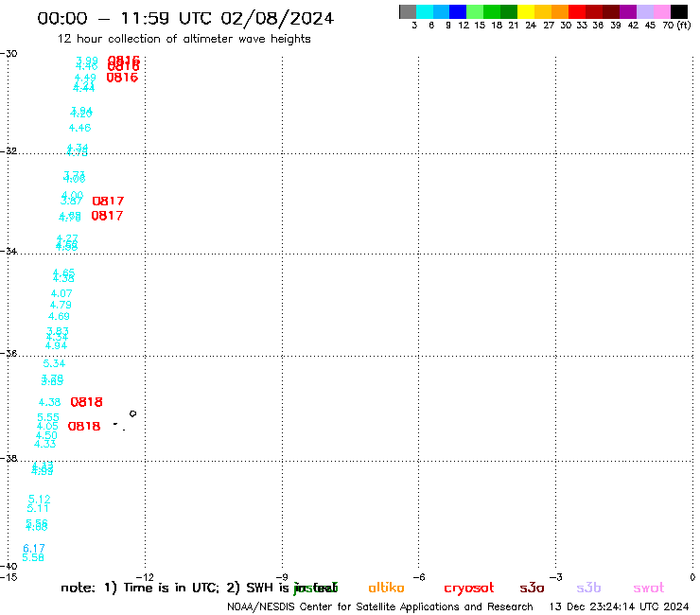The image size is (700, 615).
Task: Click the small island outline on the map
Action: 132,413
